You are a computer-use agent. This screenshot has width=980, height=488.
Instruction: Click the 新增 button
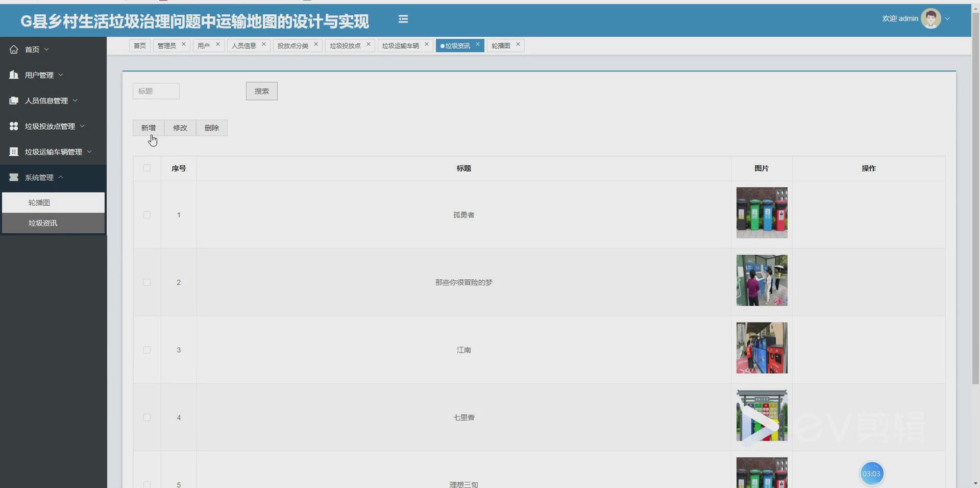tap(148, 128)
